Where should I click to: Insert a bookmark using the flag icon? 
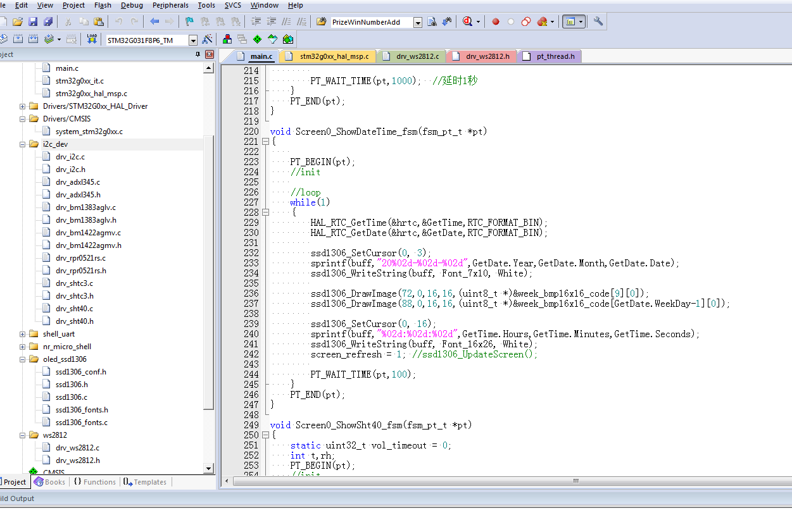[189, 22]
